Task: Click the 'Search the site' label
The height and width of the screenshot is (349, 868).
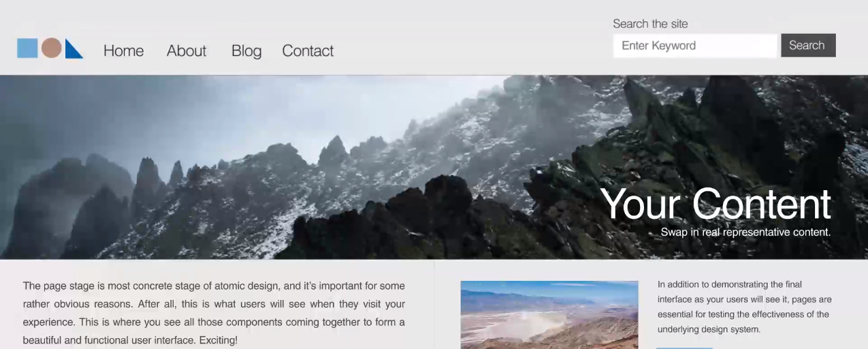Action: click(x=650, y=24)
